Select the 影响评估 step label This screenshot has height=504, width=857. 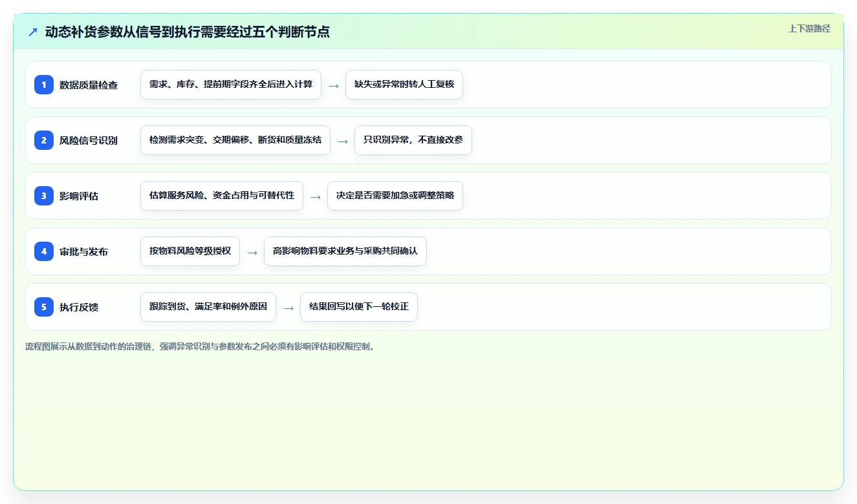(79, 196)
